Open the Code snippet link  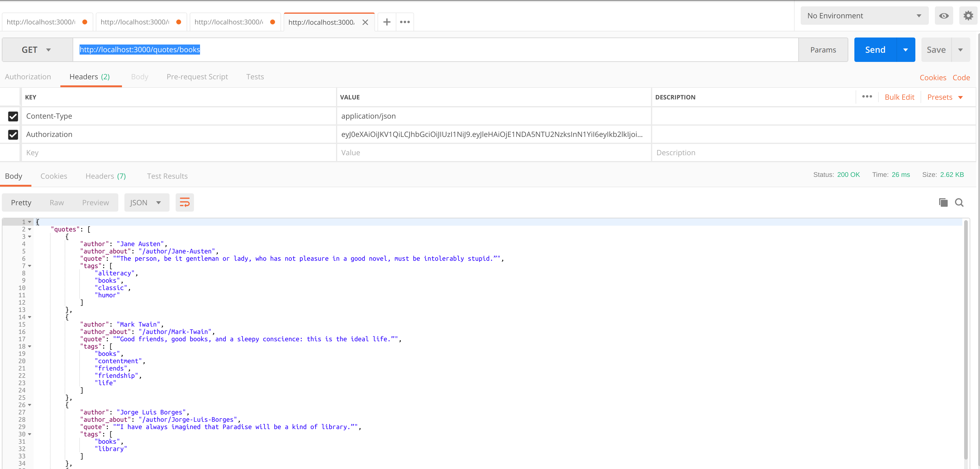click(961, 77)
